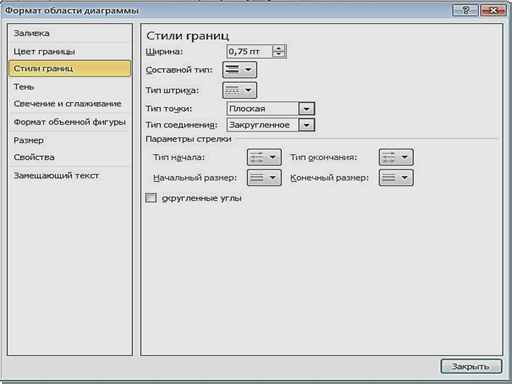The height and width of the screenshot is (384, 512).
Task: Select Стили границ in sidebar
Action: click(70, 69)
